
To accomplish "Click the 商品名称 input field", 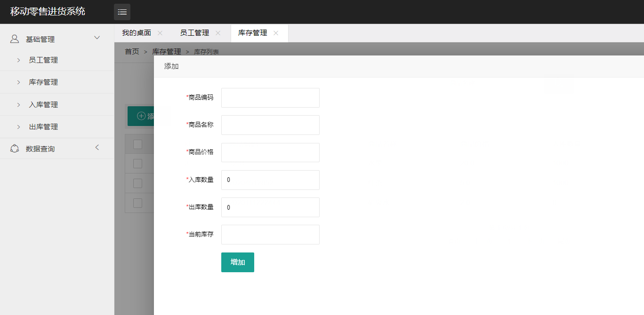I will (x=270, y=125).
